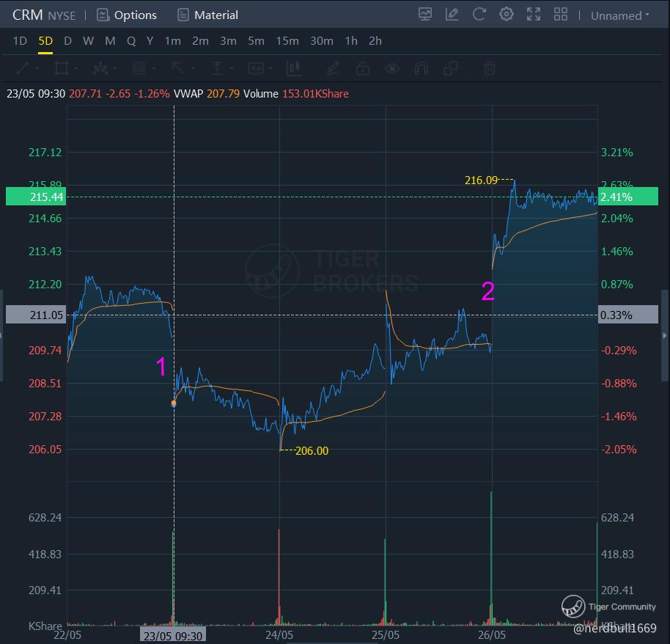This screenshot has height=644, width=670.
Task: Toggle the magnet snap mode
Action: [421, 68]
